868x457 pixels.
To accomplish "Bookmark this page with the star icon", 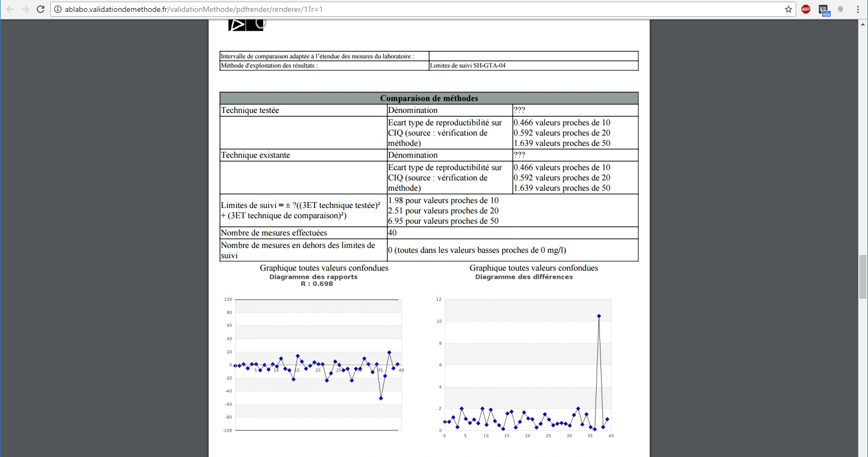I will coord(789,9).
